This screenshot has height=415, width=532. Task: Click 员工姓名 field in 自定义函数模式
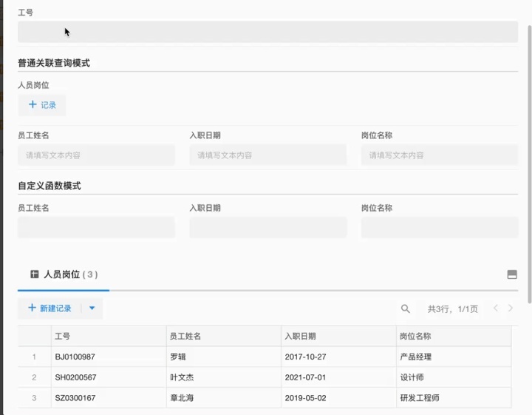tap(96, 228)
